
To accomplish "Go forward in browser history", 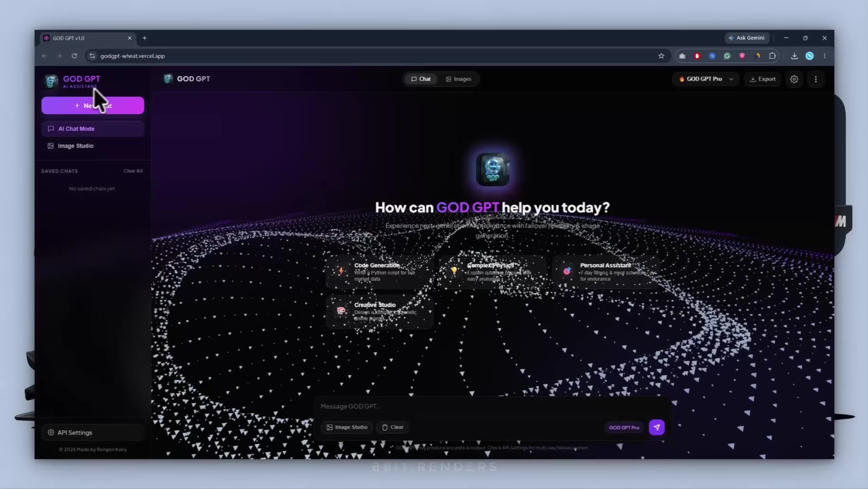I will 59,56.
